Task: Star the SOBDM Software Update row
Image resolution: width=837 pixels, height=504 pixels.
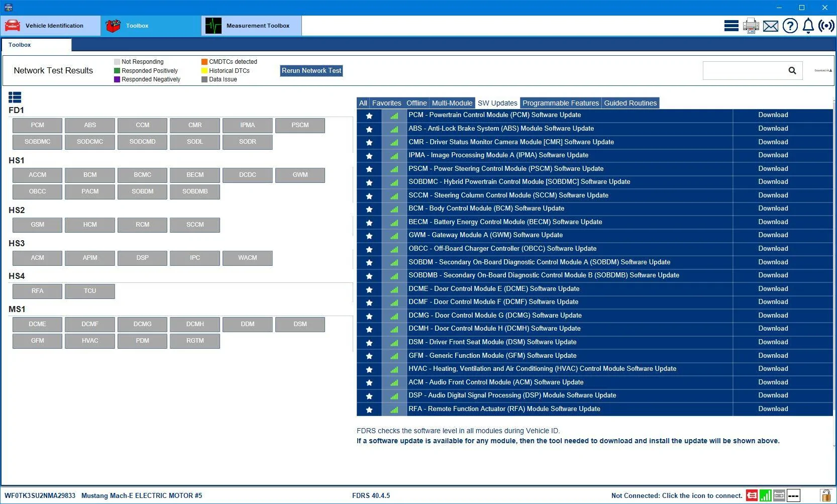Action: tap(369, 263)
